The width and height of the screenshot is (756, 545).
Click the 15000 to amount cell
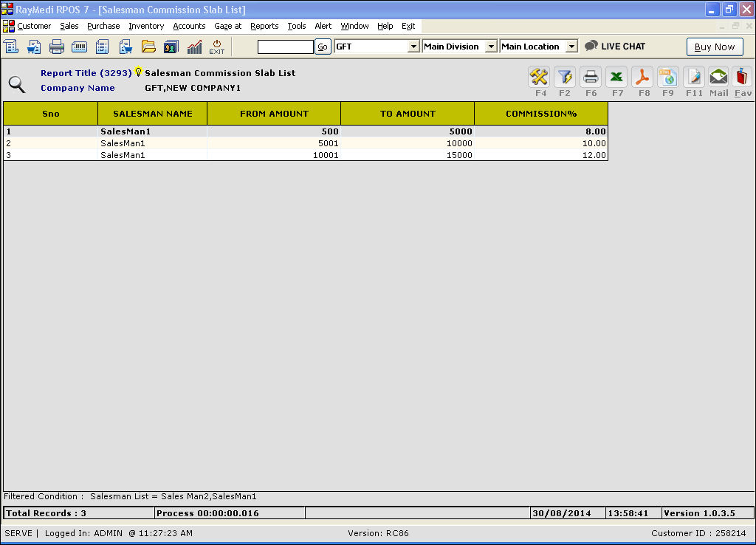[408, 155]
